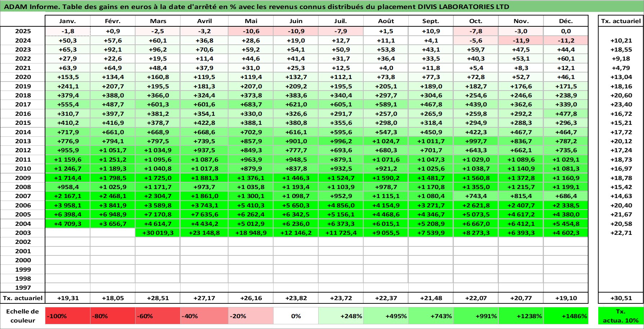
Task: Select cell +30 019,3 in Mars 2003
Action: [158, 233]
